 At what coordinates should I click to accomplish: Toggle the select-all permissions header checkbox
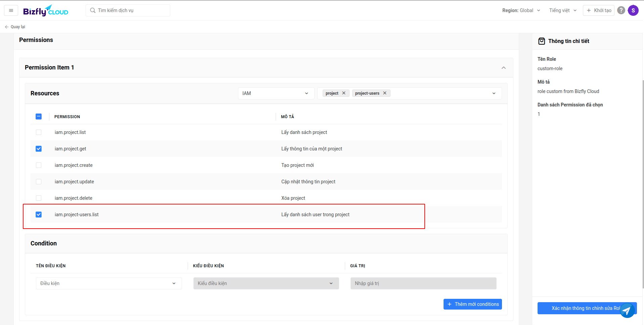pyautogui.click(x=39, y=117)
